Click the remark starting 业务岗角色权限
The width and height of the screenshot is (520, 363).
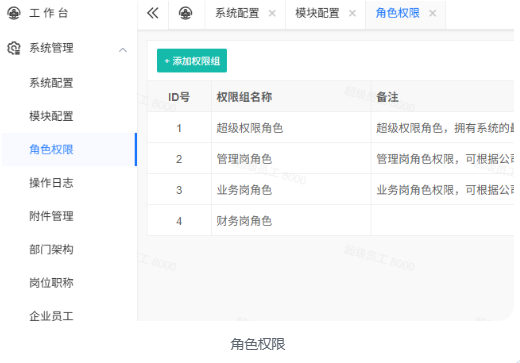point(445,190)
